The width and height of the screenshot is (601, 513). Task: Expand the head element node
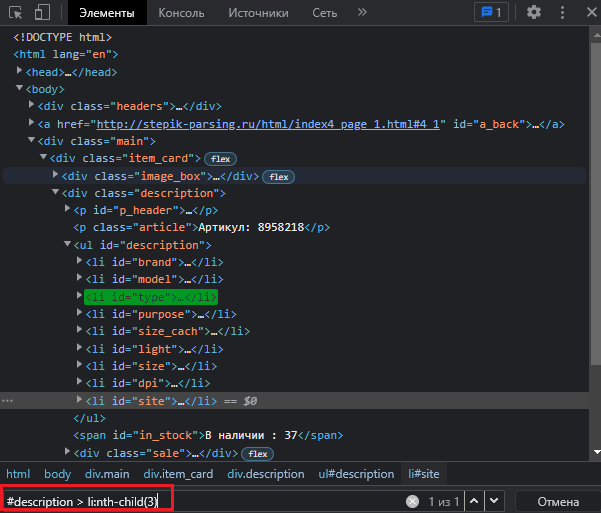point(21,72)
